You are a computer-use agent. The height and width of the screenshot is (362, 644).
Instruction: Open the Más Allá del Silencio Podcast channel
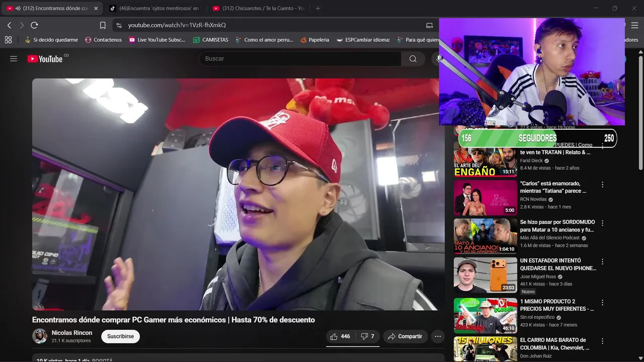tap(550, 238)
